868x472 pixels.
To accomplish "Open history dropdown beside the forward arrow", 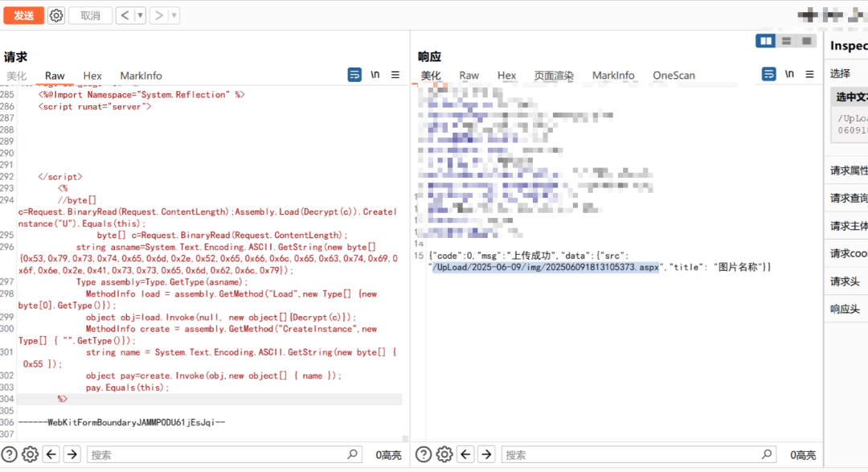I will (174, 15).
